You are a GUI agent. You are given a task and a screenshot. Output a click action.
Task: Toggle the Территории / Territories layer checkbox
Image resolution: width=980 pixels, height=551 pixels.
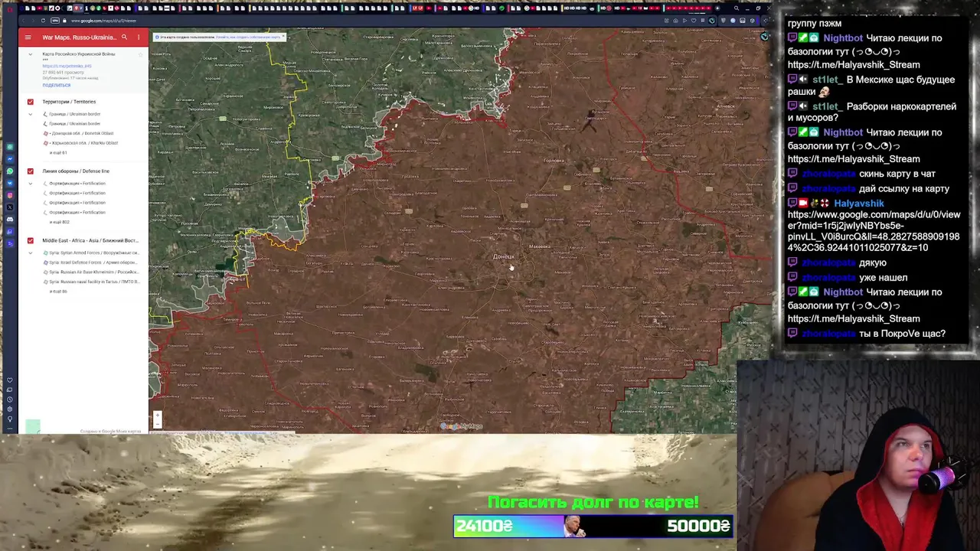[x=31, y=102]
